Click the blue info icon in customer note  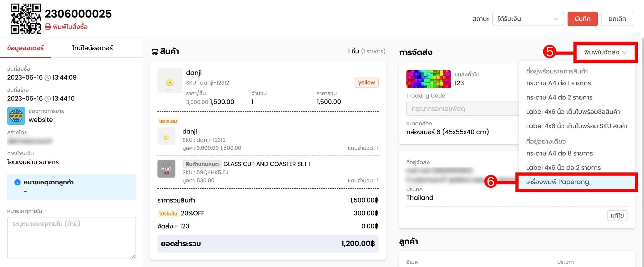17,182
